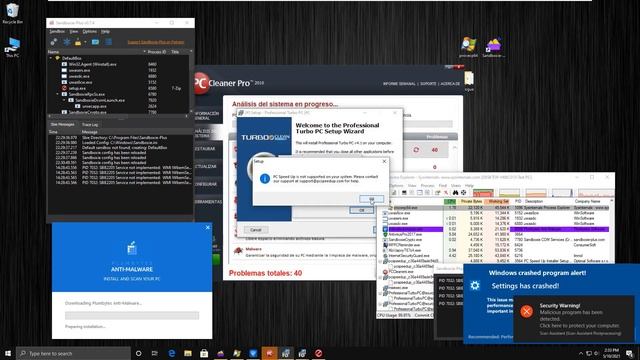Open the Find menu in Process Explorer
The image size is (640, 360).
tap(442, 185)
